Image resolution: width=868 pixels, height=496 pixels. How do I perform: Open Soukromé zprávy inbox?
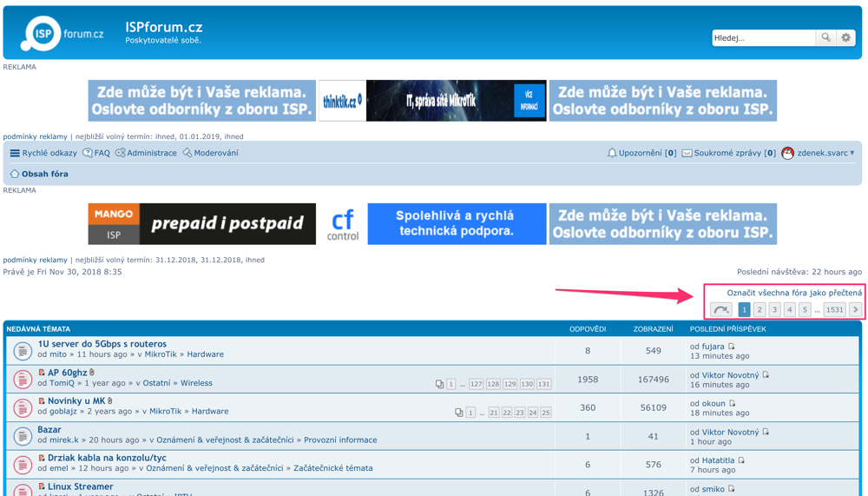(x=728, y=153)
